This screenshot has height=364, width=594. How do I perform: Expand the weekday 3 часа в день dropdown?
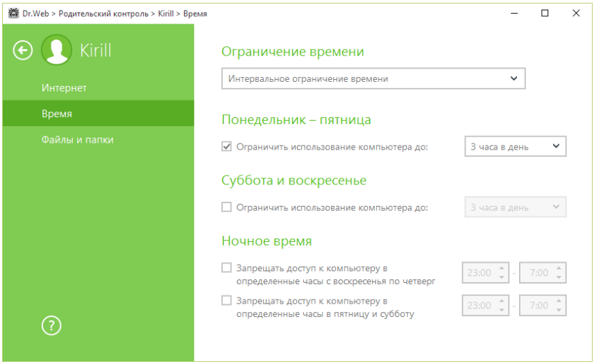pyautogui.click(x=515, y=146)
